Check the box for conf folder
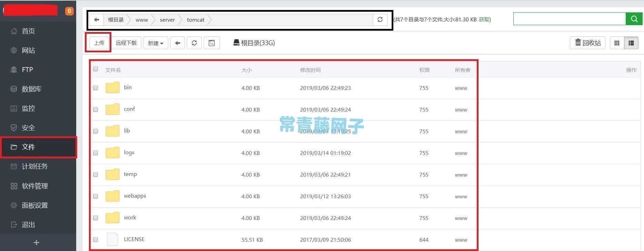Screen dimensions: 644x251 coord(95,109)
